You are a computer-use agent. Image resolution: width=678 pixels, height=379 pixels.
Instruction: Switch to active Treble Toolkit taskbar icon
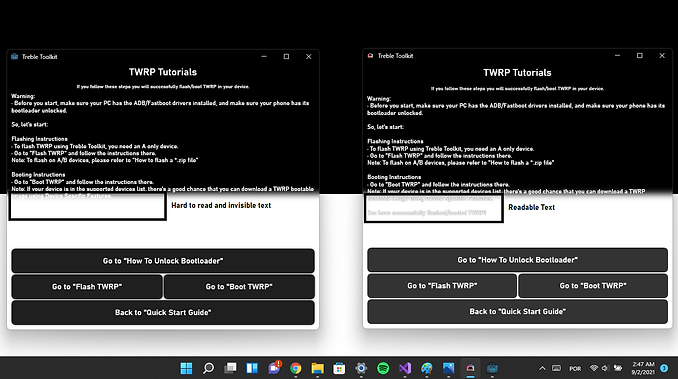pos(470,368)
